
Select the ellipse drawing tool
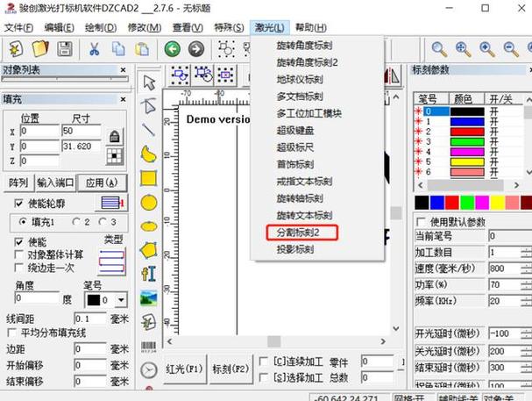[x=149, y=226]
